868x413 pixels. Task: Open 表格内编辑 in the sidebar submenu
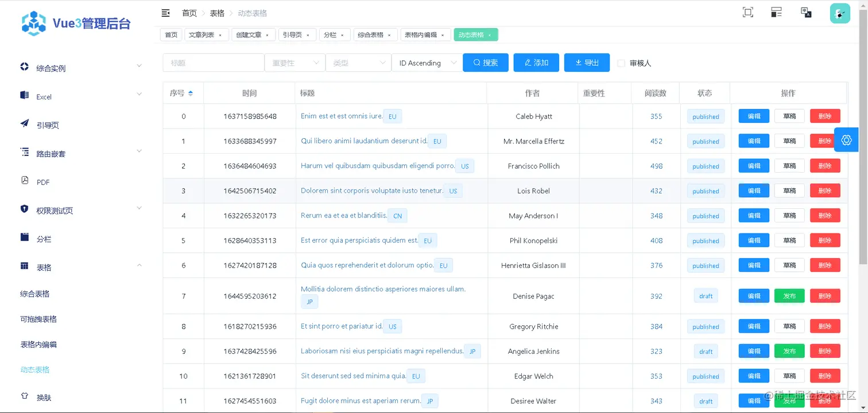[x=38, y=344]
